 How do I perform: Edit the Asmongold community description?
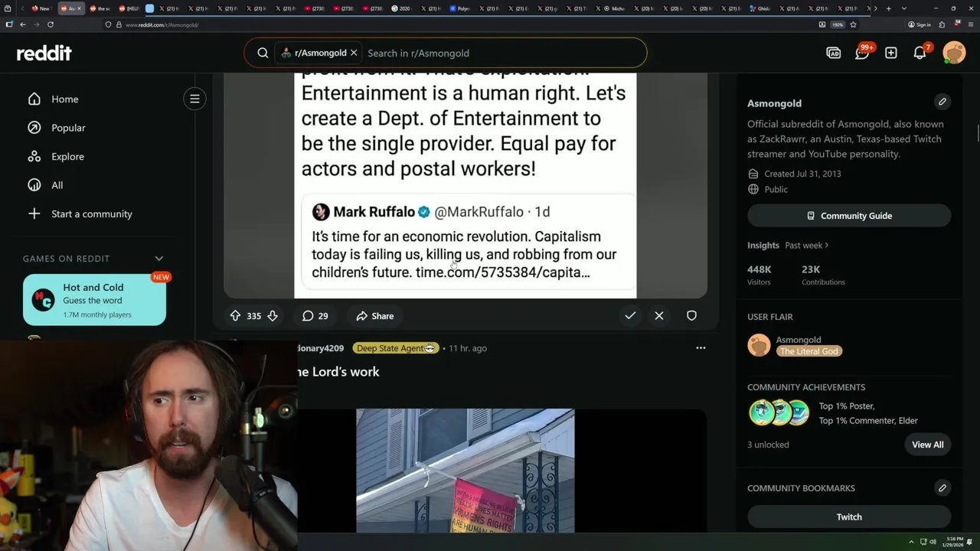942,102
